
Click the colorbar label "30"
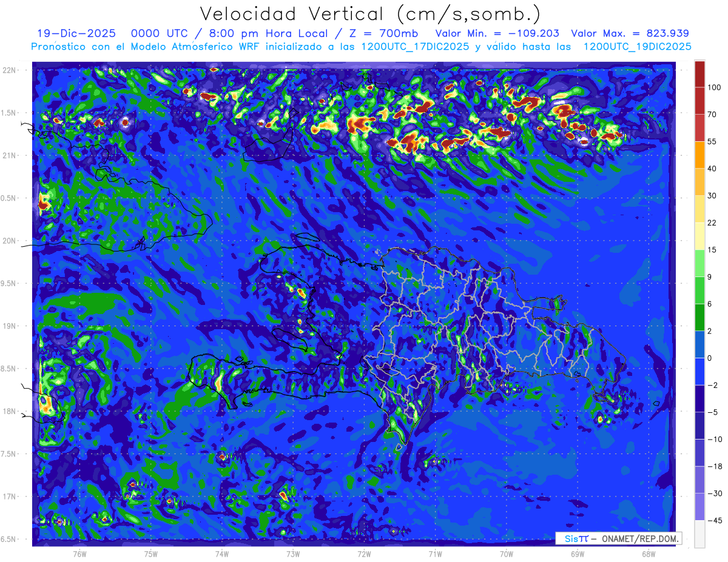(712, 195)
